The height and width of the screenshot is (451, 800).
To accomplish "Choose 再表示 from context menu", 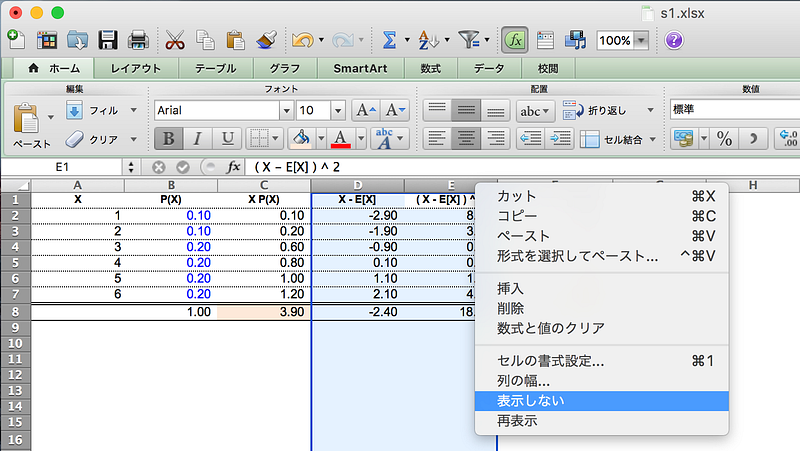I will [x=602, y=421].
